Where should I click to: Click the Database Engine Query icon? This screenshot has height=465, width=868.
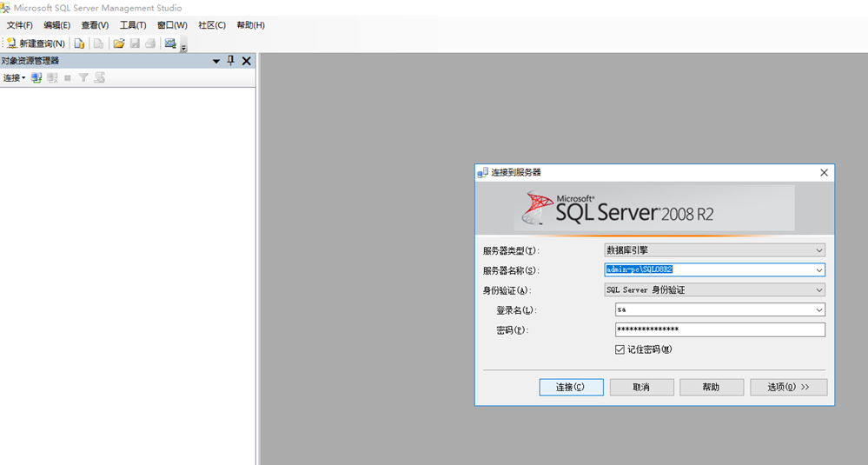click(79, 43)
